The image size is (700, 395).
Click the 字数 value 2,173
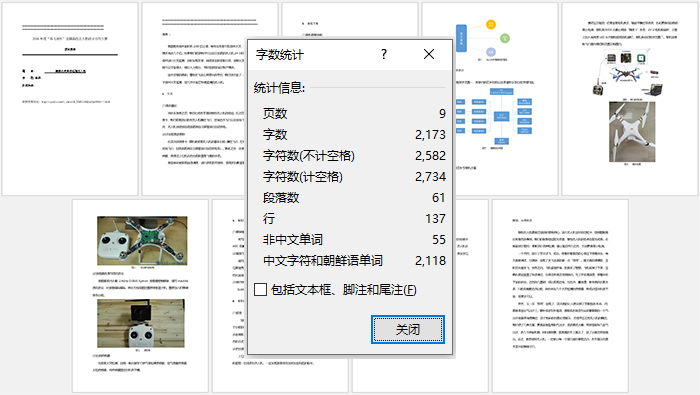tap(430, 134)
